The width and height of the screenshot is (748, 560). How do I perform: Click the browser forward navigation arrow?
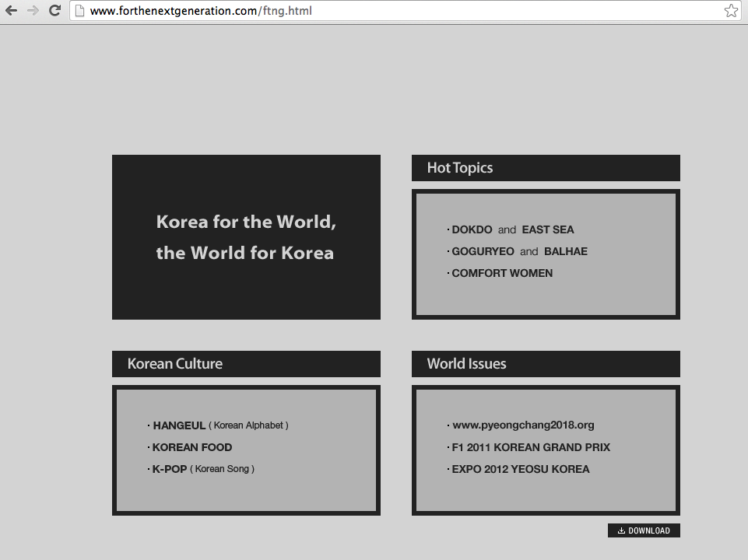point(33,11)
